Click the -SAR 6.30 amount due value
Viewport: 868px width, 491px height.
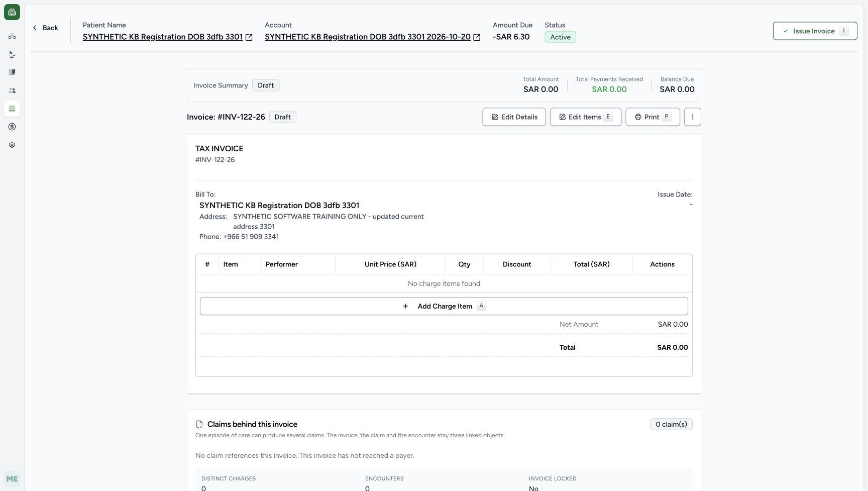(511, 37)
